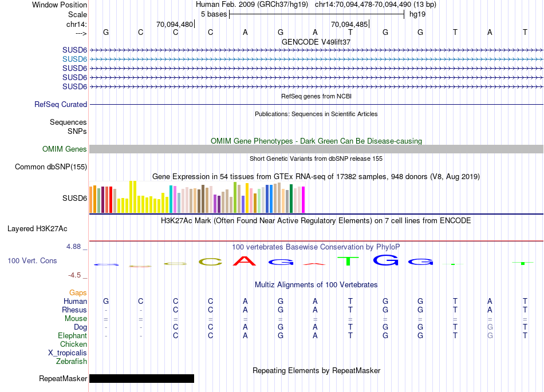Click the Layered H3K27Ac track label
The height and width of the screenshot is (392, 544).
37,229
